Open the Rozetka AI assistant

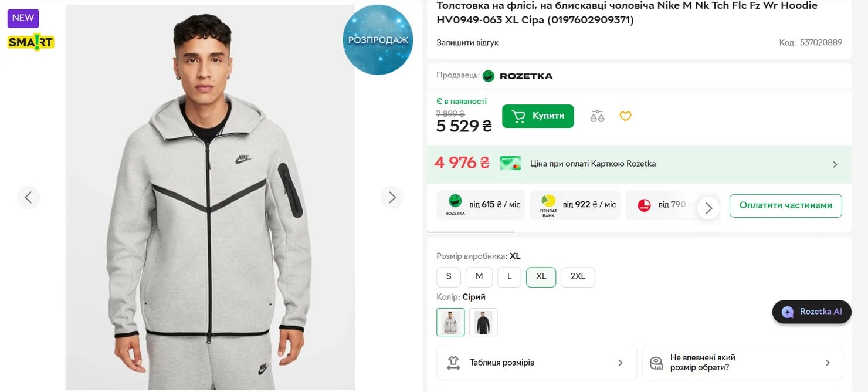(811, 312)
